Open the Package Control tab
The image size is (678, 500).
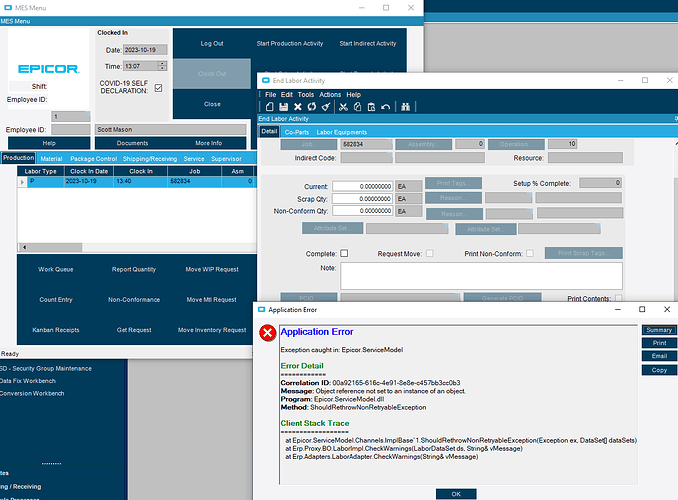pos(93,159)
